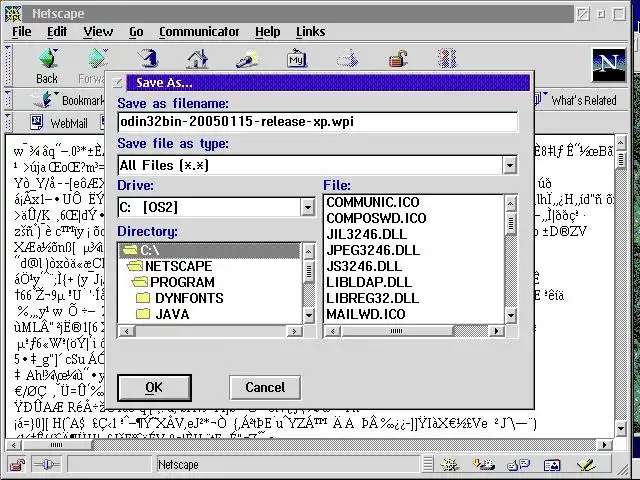
Task: Reload the page with the toolbar icon
Action: click(x=147, y=58)
